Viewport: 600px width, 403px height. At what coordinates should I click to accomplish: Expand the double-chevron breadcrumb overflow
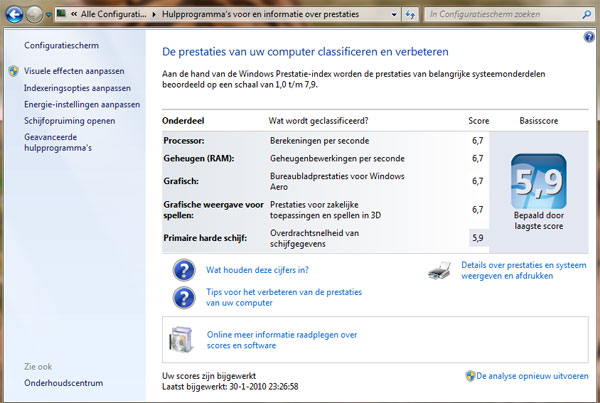click(x=74, y=14)
